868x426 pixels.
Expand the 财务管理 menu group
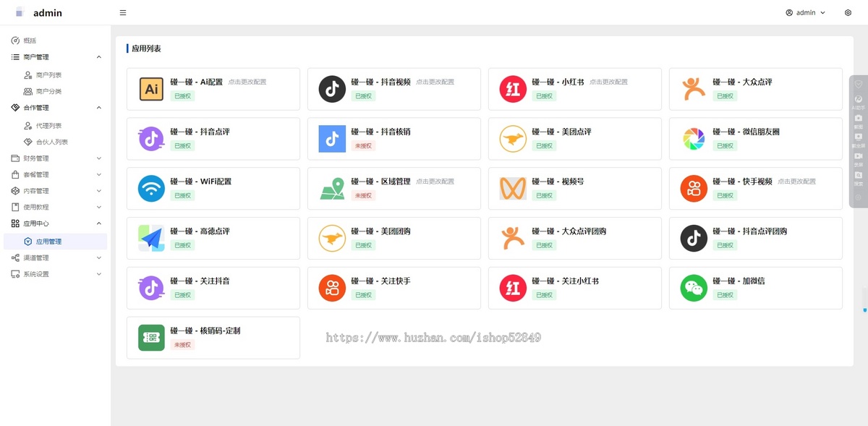(56, 158)
